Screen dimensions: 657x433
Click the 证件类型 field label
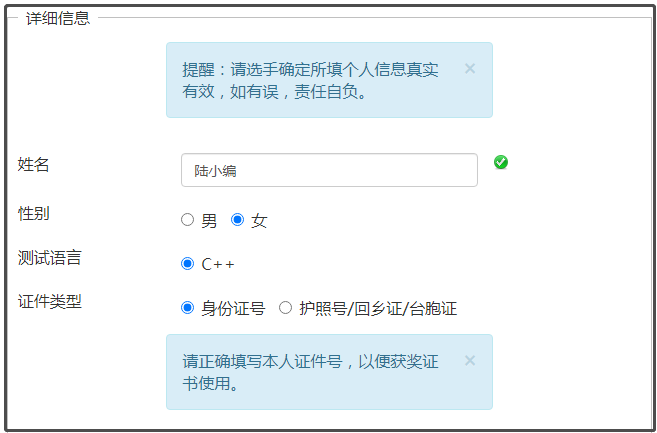pos(49,301)
